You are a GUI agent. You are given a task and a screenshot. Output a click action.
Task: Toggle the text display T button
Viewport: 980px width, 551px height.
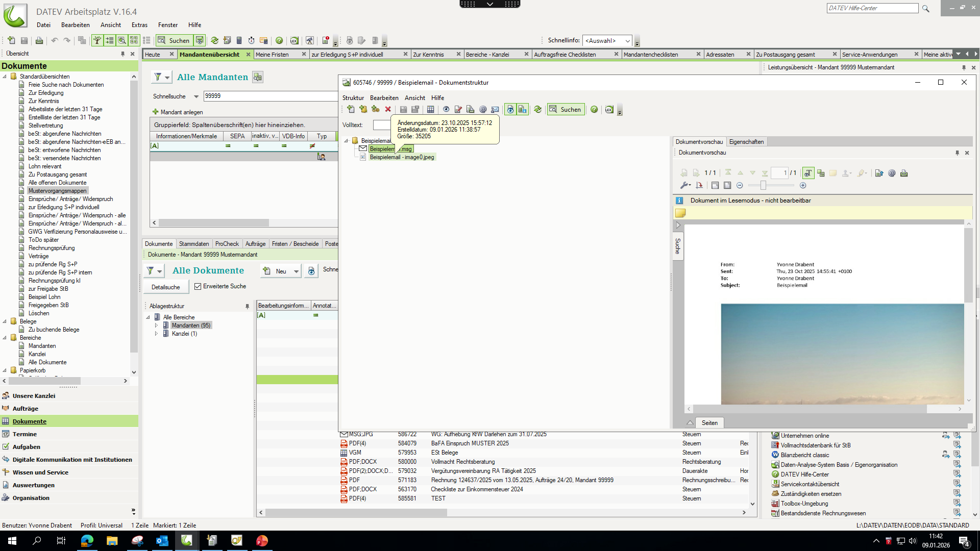(x=808, y=173)
